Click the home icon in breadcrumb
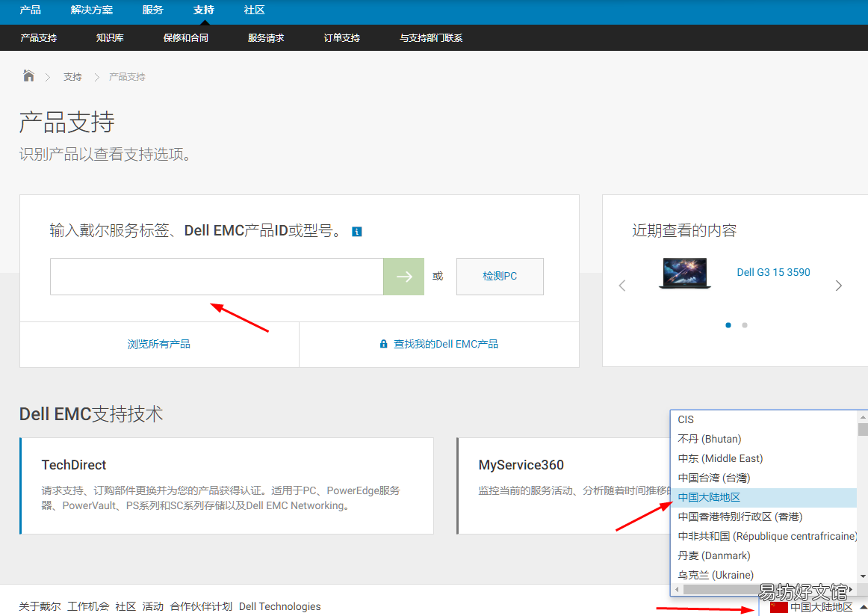868x616 pixels. tap(29, 76)
